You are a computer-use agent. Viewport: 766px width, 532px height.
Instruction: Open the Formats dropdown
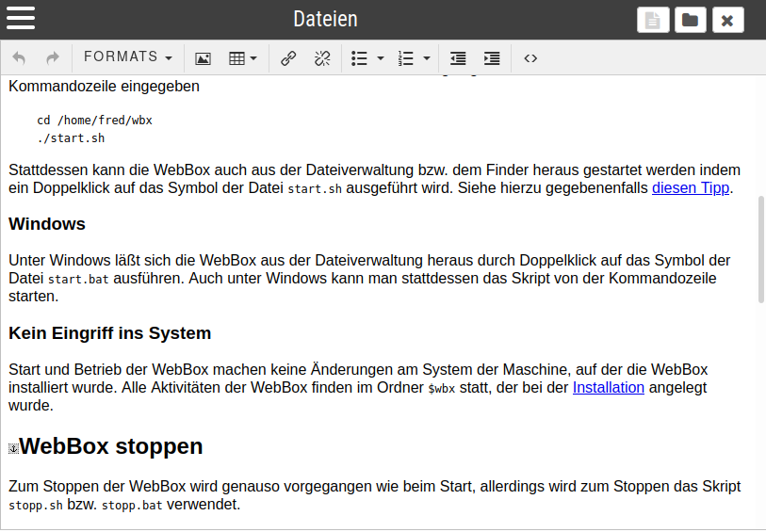(x=128, y=57)
